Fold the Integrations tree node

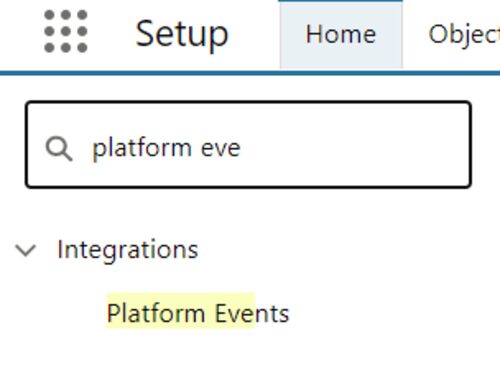(26, 250)
